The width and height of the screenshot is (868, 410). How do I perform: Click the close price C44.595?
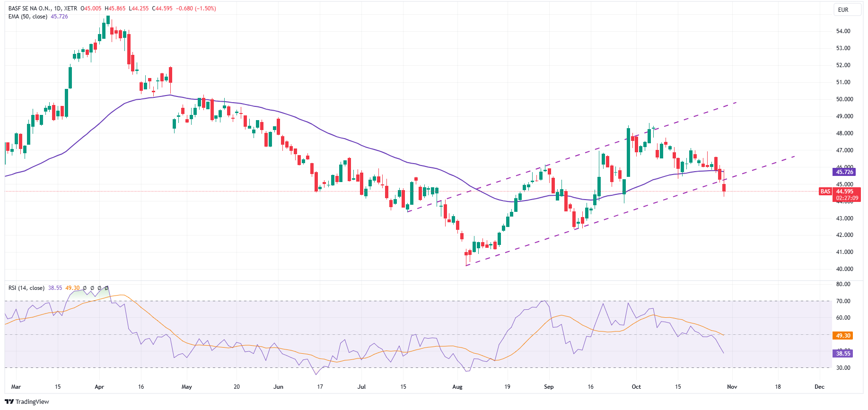pos(162,9)
